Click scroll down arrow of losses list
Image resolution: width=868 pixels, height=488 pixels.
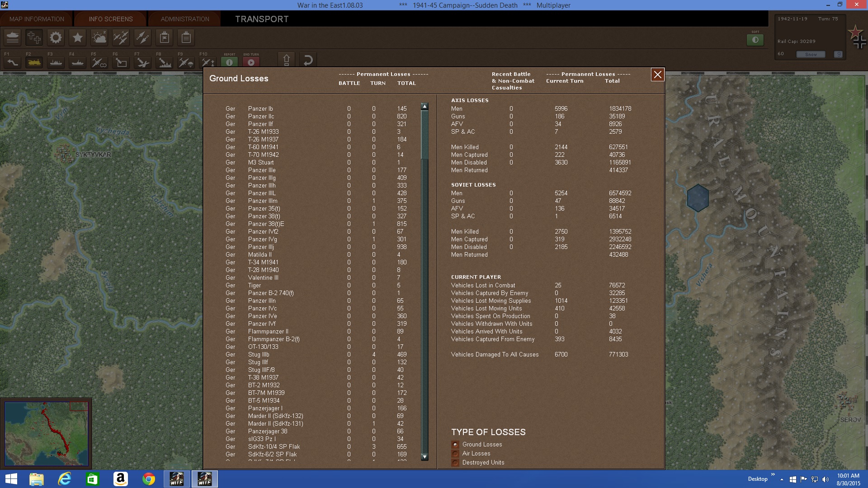[x=425, y=457]
